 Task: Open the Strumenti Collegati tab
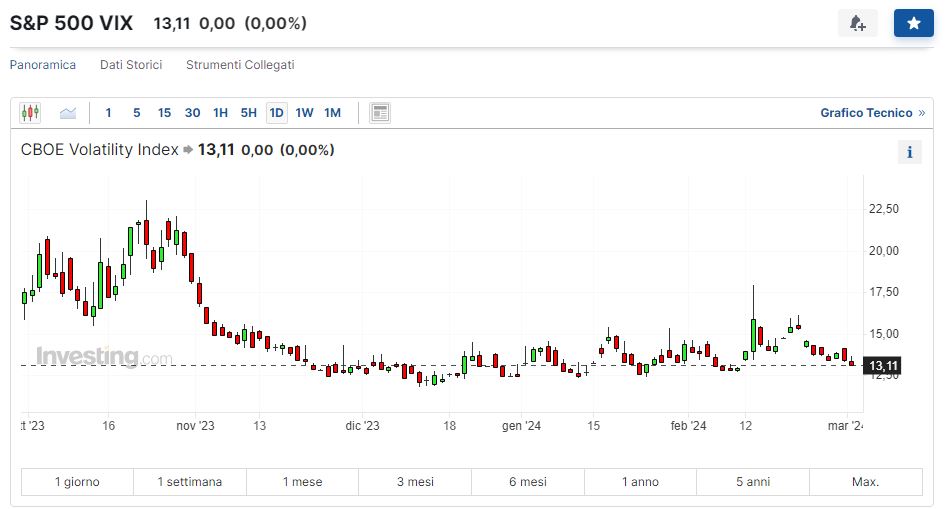click(x=240, y=65)
